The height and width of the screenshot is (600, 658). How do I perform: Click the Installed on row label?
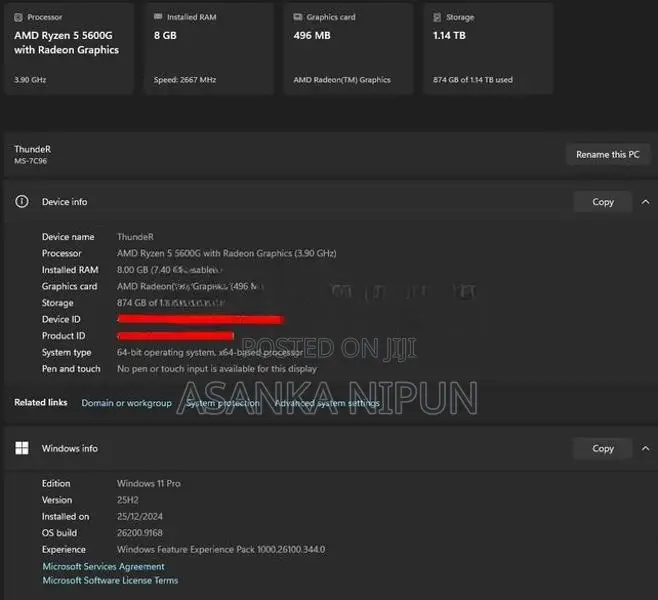tap(65, 517)
